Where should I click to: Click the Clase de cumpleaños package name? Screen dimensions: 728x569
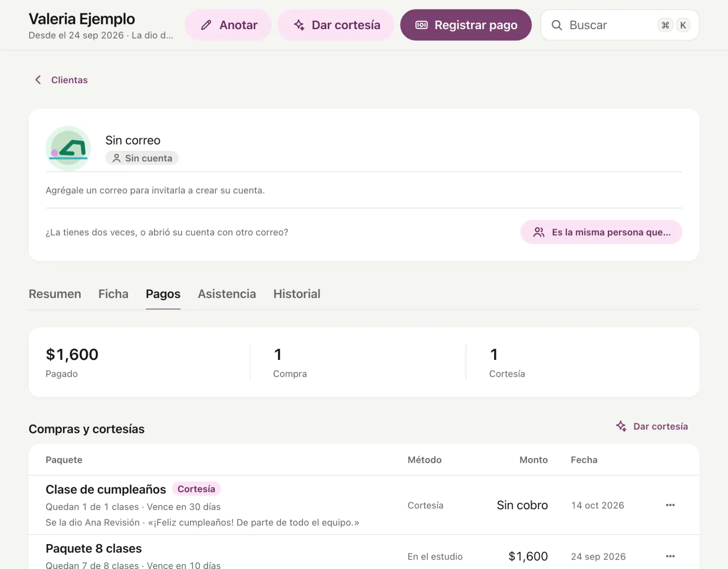[106, 489]
